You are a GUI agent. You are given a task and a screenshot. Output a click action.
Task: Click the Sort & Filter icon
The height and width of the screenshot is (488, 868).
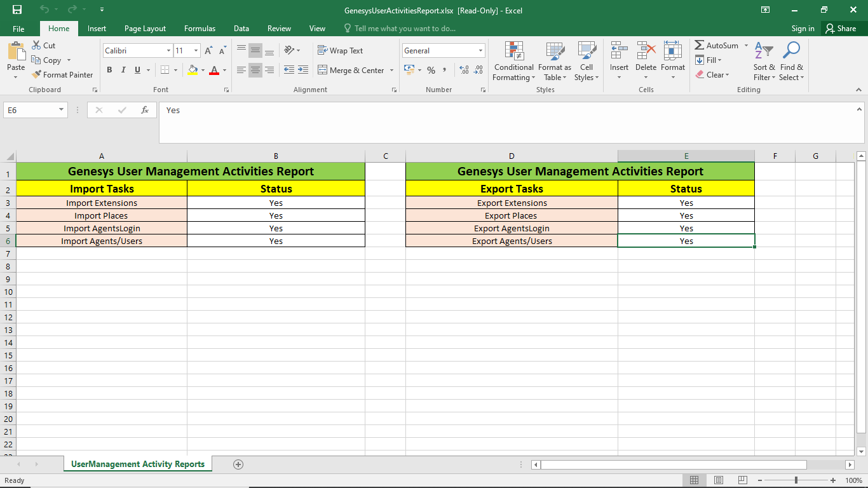(x=764, y=51)
